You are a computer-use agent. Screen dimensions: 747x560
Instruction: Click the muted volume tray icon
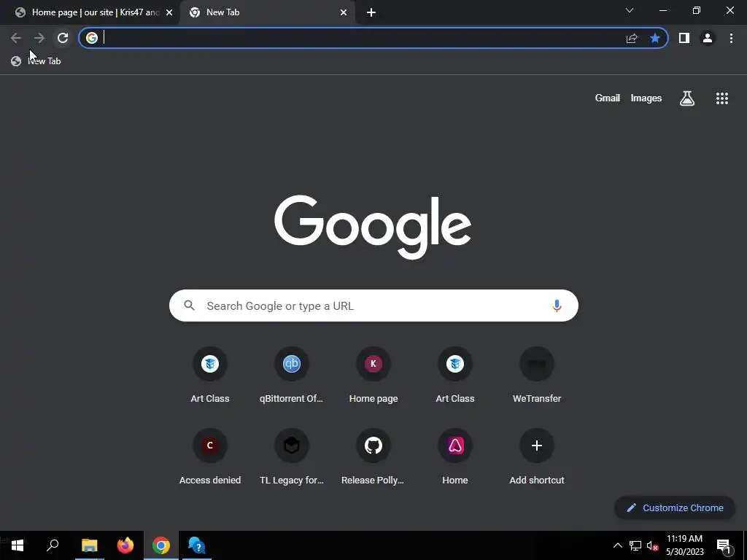point(652,545)
